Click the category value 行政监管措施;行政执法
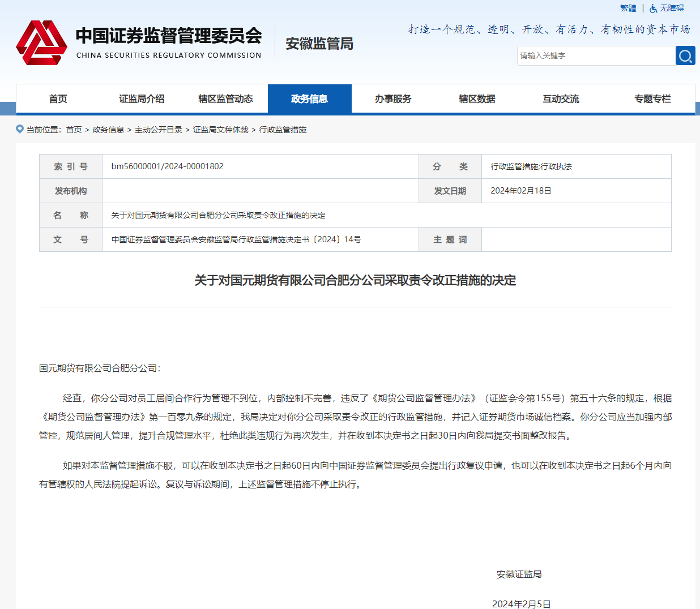This screenshot has width=700, height=609. (x=531, y=166)
